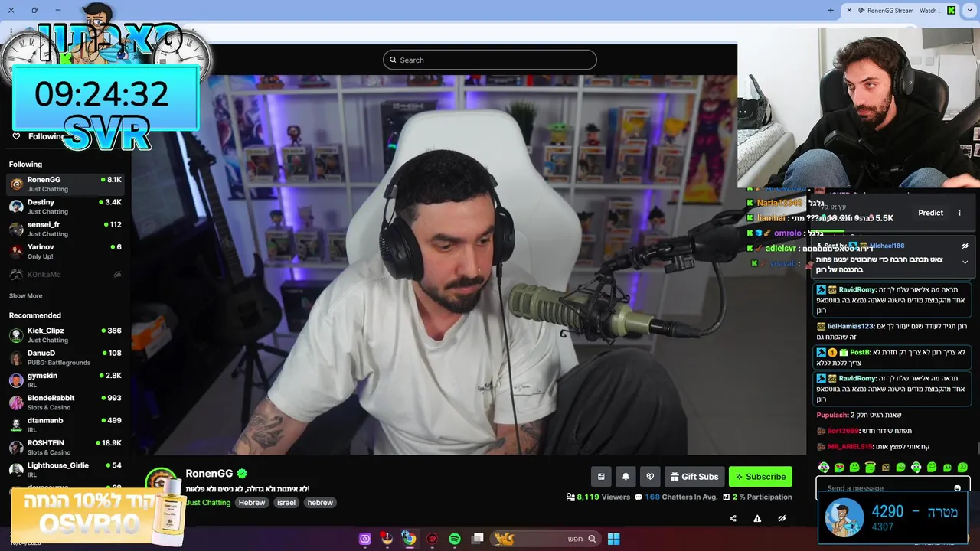
Task: Insert the first quick emote in chat
Action: pyautogui.click(x=824, y=467)
